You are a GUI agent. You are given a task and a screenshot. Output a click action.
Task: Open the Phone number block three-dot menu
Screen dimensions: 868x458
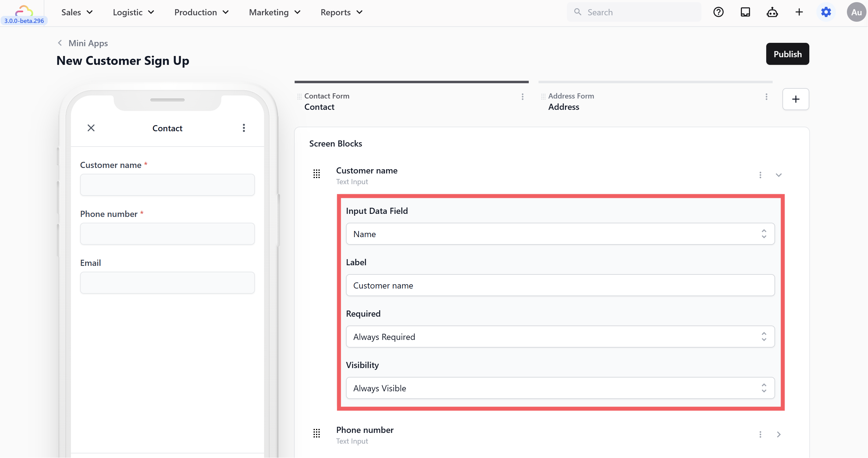click(760, 434)
